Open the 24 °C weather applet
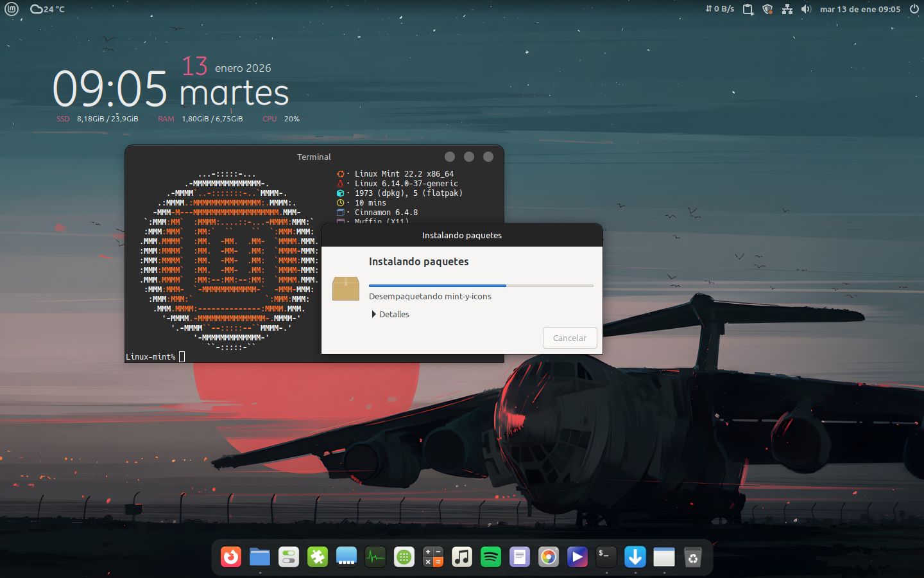Screen dimensions: 924x578 47,9
